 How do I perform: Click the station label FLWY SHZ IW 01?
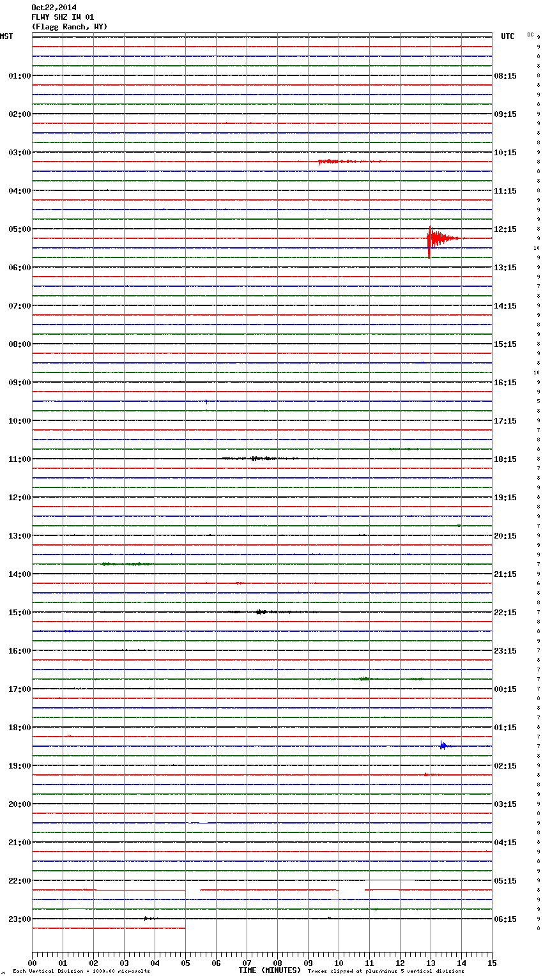[x=63, y=17]
